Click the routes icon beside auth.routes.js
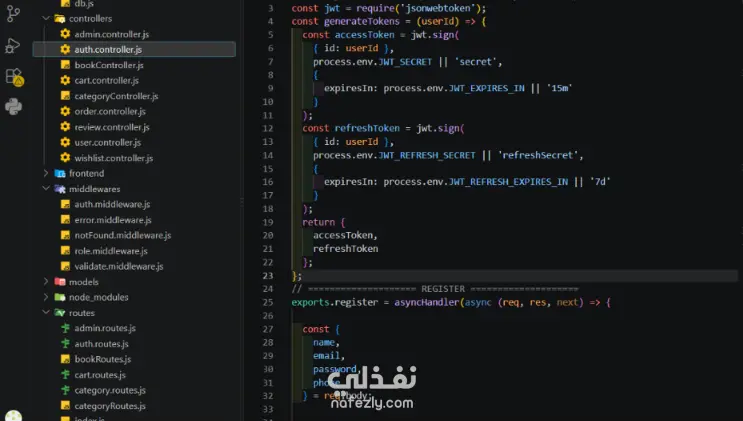The height and width of the screenshot is (421, 743). pos(65,344)
